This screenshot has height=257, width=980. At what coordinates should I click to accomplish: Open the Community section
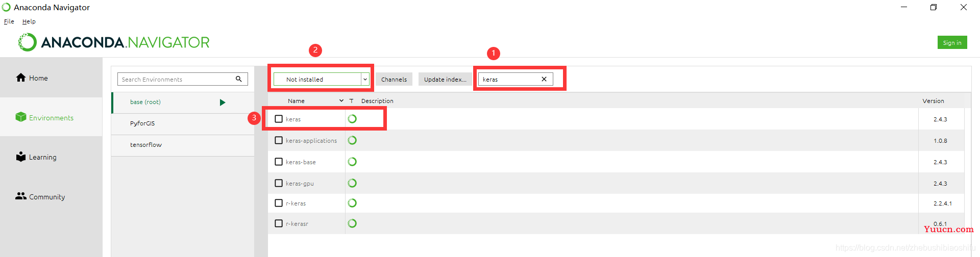[51, 197]
